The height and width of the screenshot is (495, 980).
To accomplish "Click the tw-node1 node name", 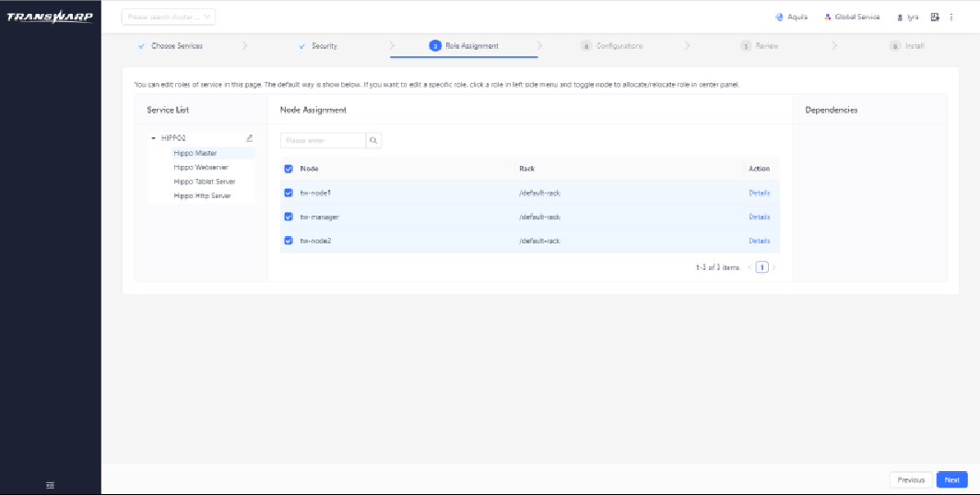I will pos(315,193).
